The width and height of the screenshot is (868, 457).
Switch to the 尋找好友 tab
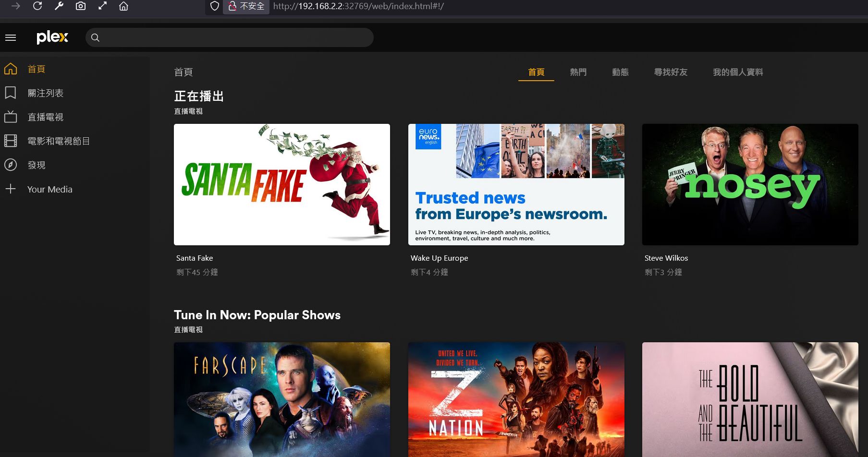tap(671, 72)
